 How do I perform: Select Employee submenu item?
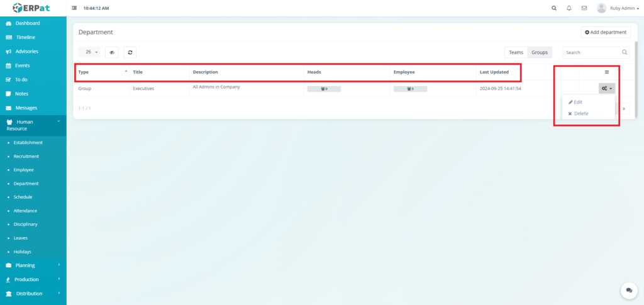[23, 170]
